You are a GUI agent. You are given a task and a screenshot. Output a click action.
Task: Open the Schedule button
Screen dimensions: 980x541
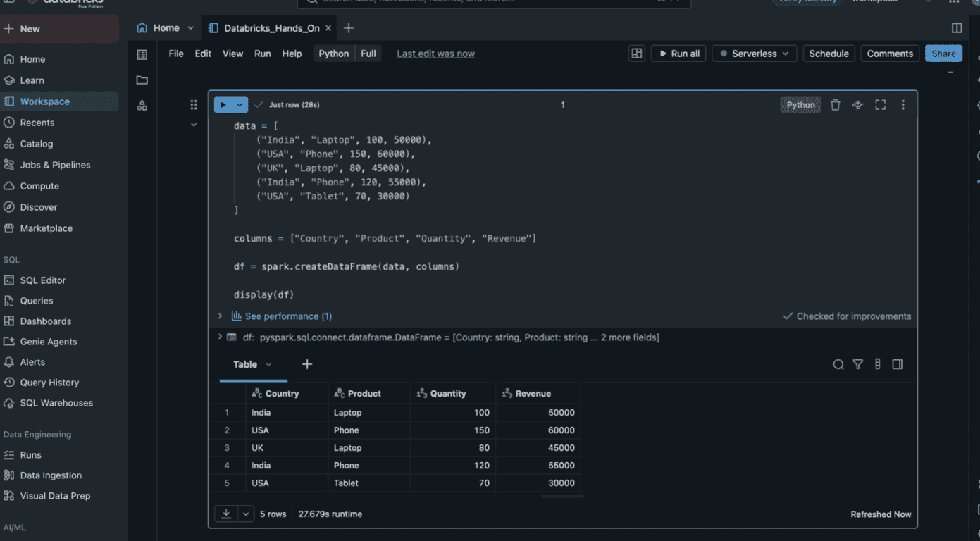point(829,54)
